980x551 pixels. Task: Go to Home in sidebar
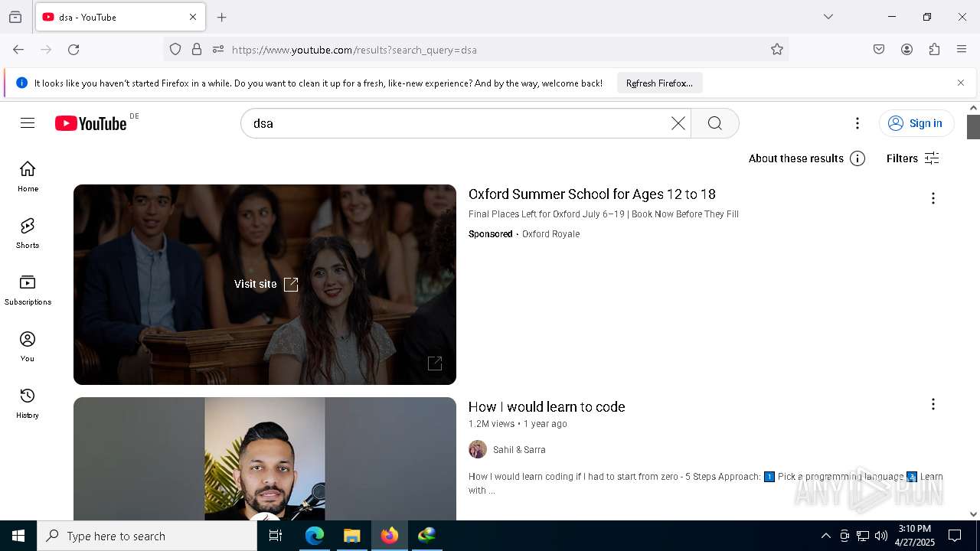pos(28,177)
